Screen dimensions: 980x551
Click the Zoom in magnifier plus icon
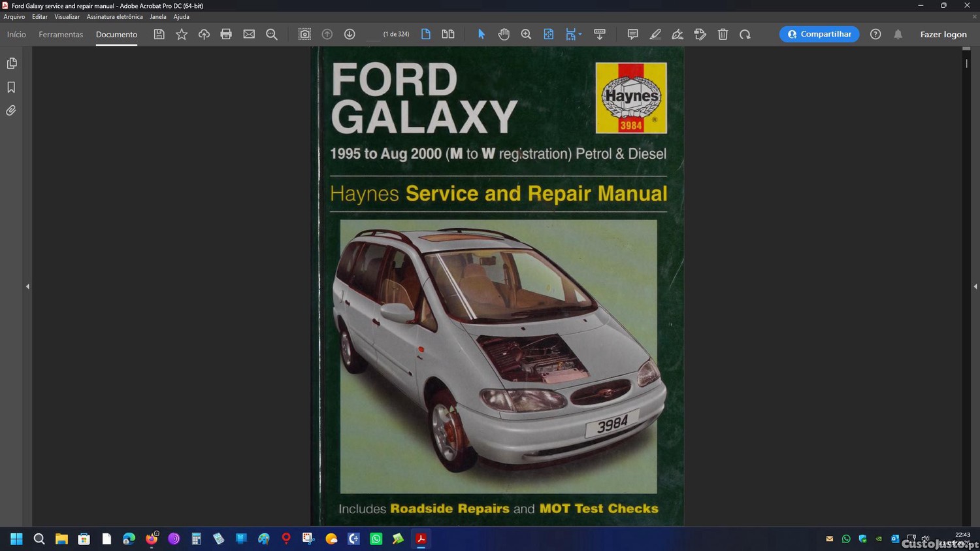click(526, 34)
